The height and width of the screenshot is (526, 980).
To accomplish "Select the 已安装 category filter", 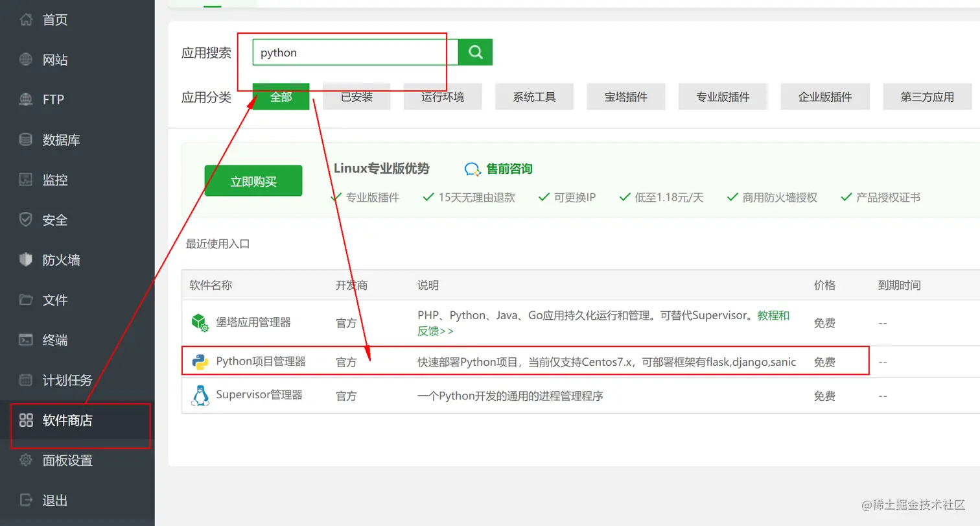I will (356, 97).
